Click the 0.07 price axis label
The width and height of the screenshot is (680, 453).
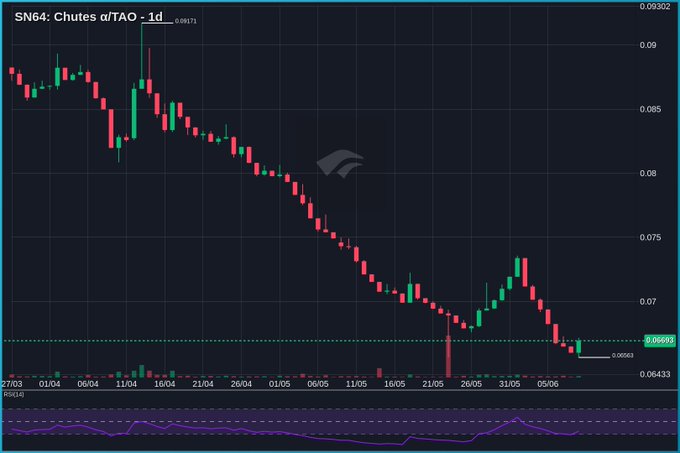pyautogui.click(x=648, y=302)
